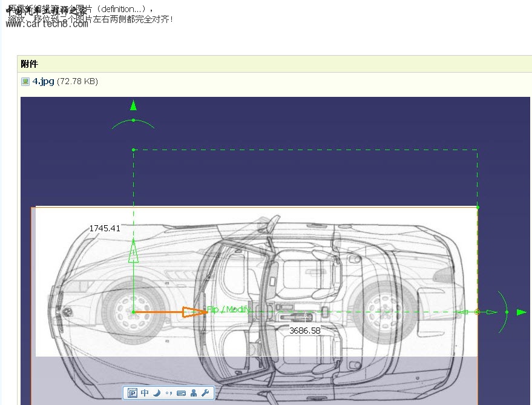The image size is (532, 405).
Task: Select the 3686.58 dimension value
Action: pyautogui.click(x=304, y=331)
